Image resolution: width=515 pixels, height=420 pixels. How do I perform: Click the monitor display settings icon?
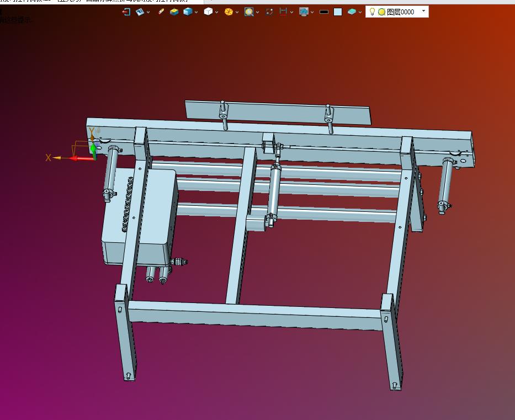coord(304,12)
